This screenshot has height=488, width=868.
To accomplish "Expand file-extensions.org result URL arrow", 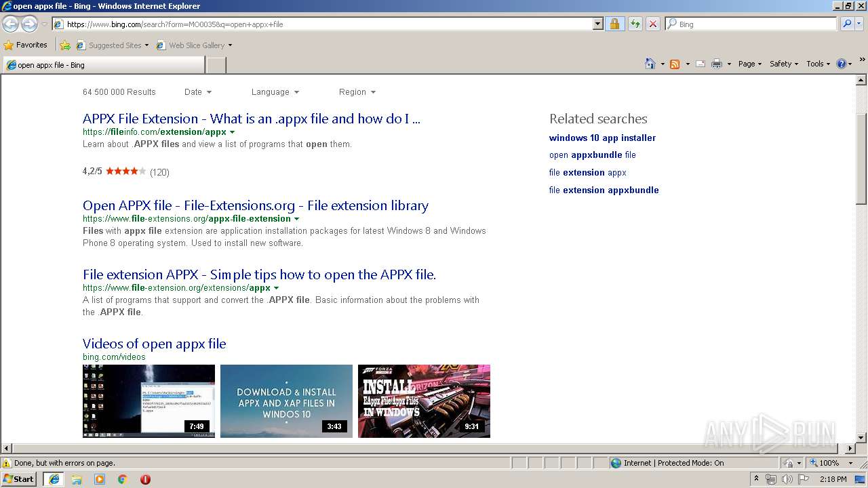I will pos(297,219).
